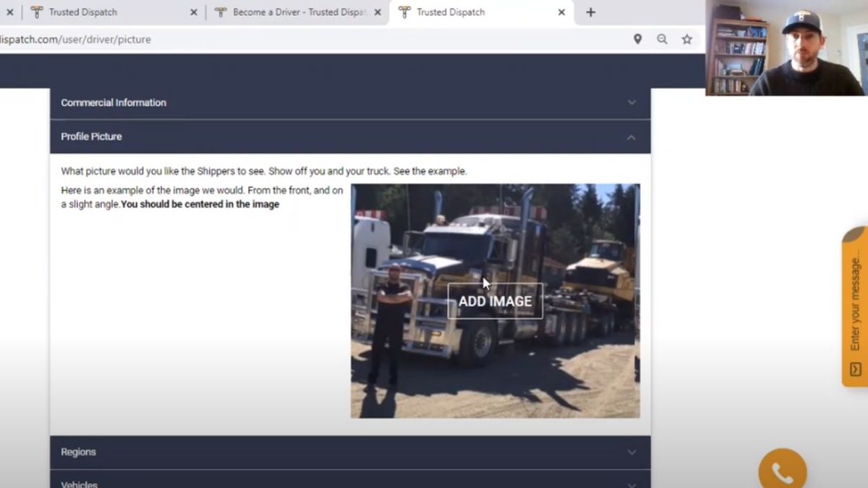Click the arrow icon on chat widget
The width and height of the screenshot is (868, 488).
[x=855, y=369]
